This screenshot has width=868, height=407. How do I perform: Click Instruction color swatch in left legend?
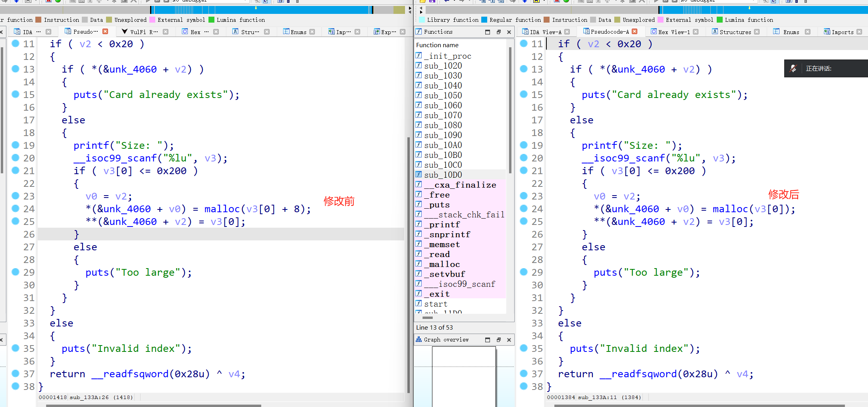(38, 20)
